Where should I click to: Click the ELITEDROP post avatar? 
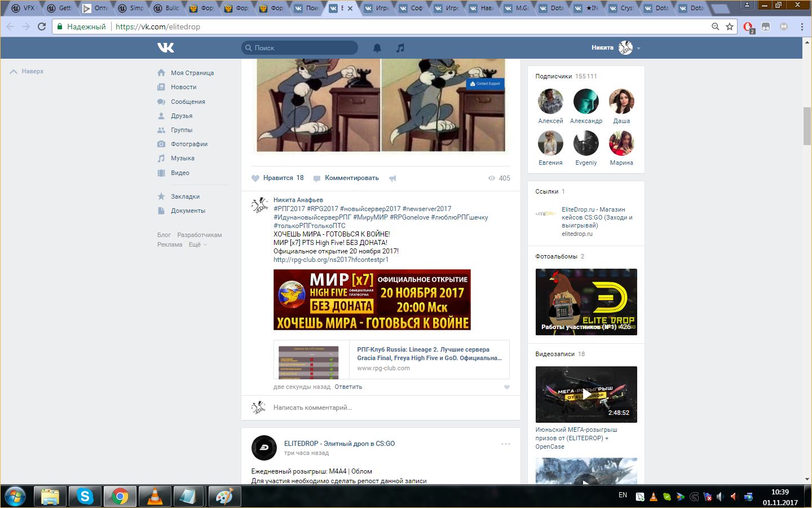coord(264,448)
